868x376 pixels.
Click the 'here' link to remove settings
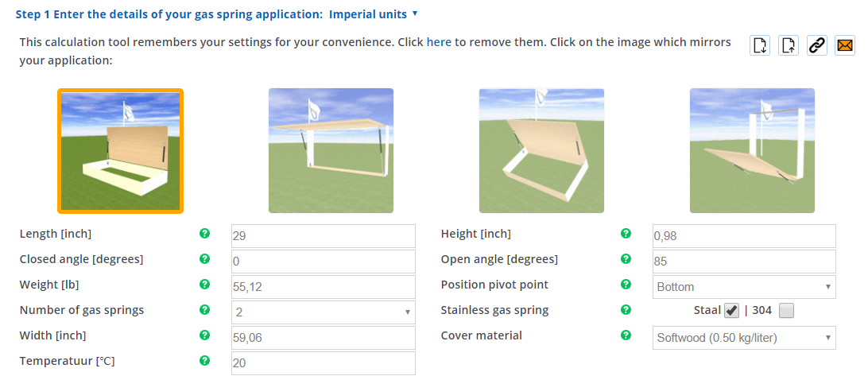click(439, 42)
